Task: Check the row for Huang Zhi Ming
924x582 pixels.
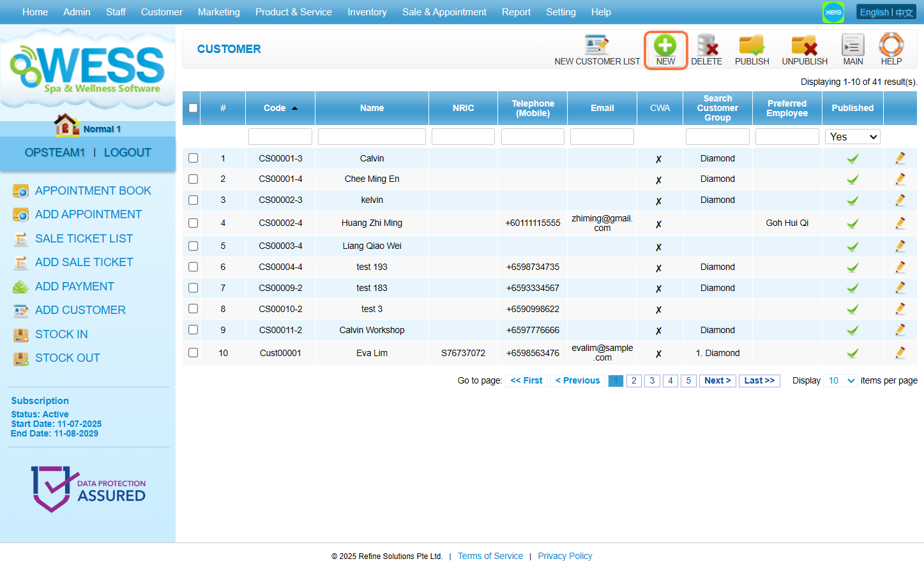Action: pyautogui.click(x=193, y=223)
